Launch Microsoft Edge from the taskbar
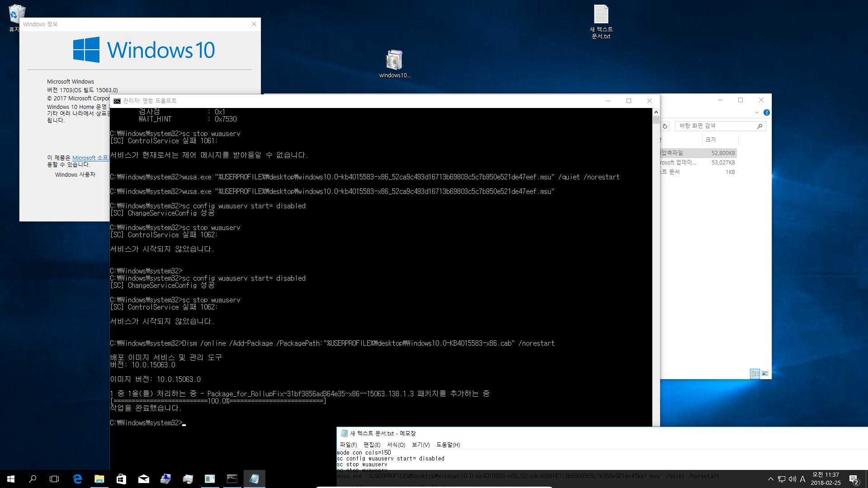 77,479
